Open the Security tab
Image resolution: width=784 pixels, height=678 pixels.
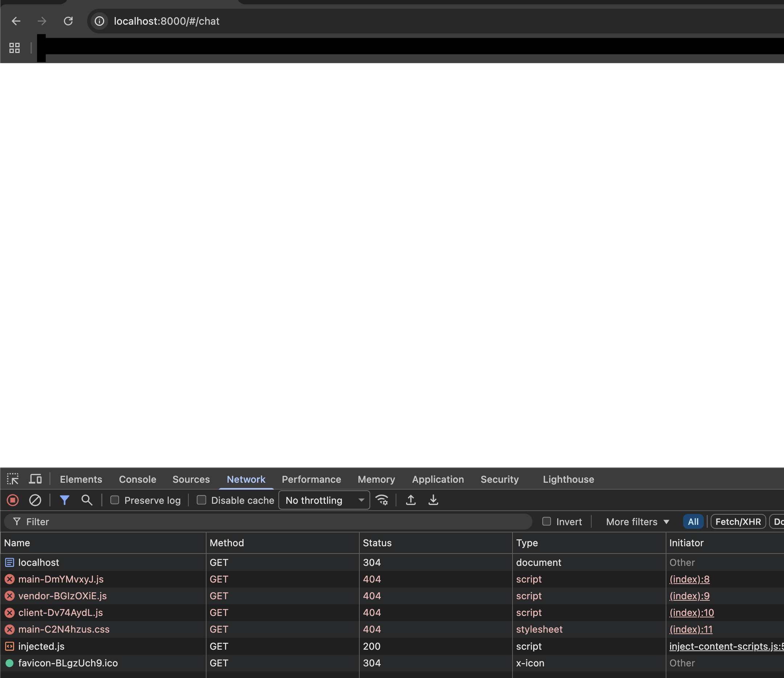pyautogui.click(x=499, y=479)
